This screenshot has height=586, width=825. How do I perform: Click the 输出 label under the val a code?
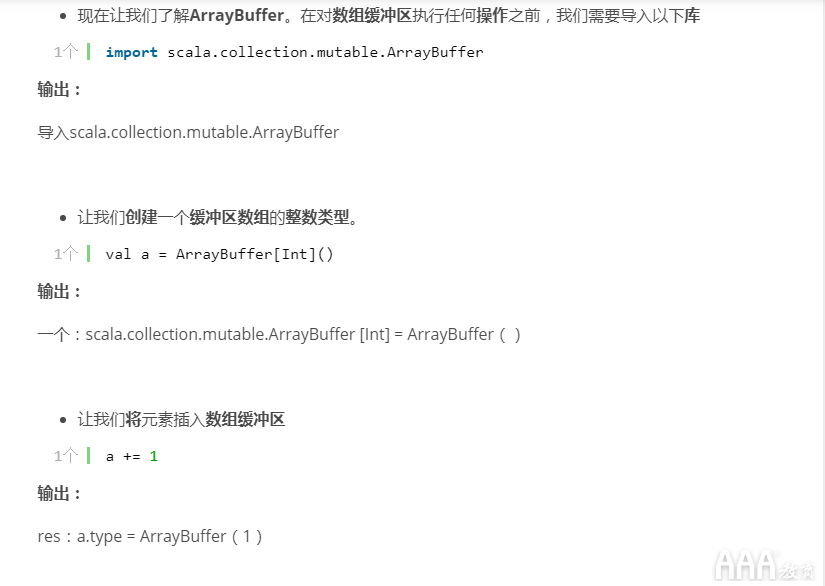pyautogui.click(x=59, y=292)
